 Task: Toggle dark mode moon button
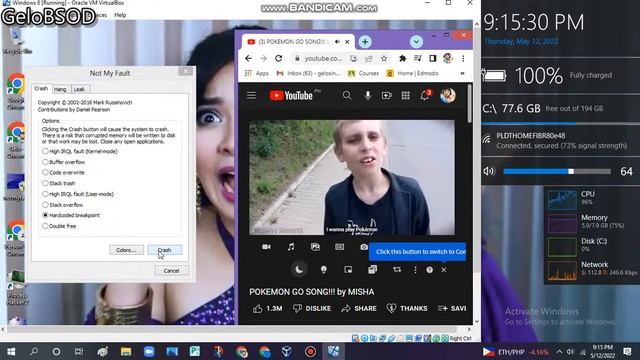pos(299,270)
